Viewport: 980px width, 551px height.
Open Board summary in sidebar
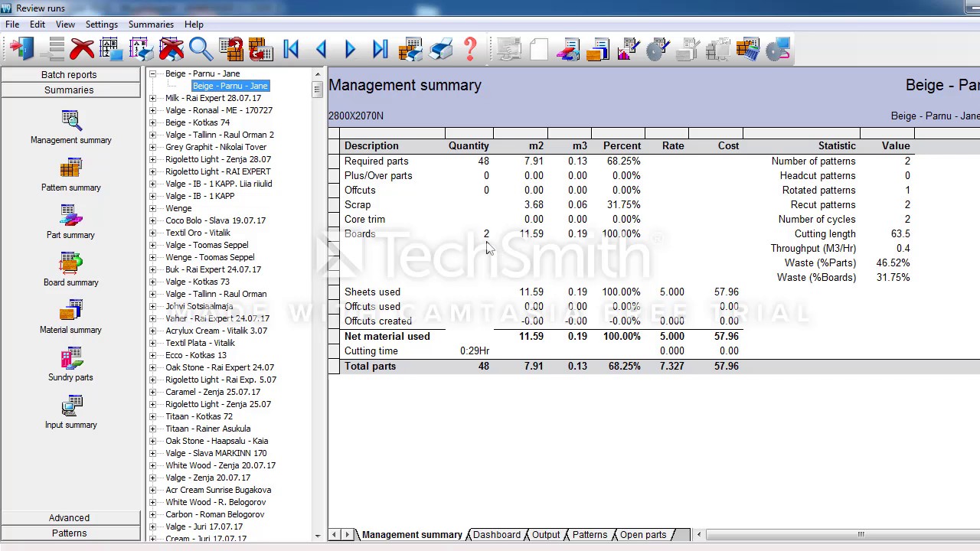(70, 269)
